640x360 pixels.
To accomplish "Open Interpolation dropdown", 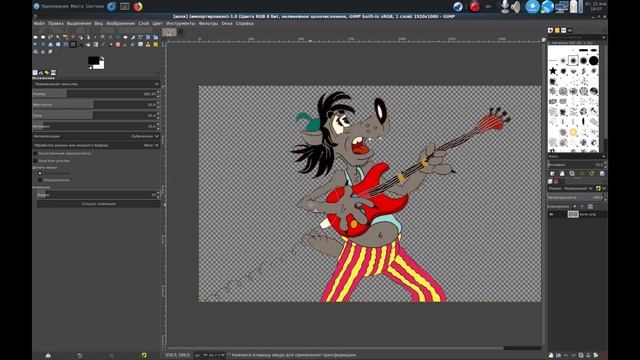I will coord(96,136).
